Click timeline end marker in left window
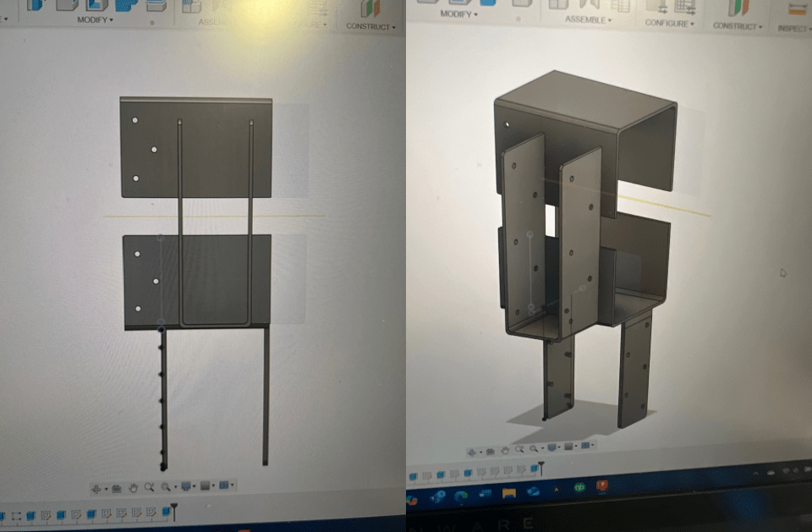The height and width of the screenshot is (532, 812). click(173, 512)
